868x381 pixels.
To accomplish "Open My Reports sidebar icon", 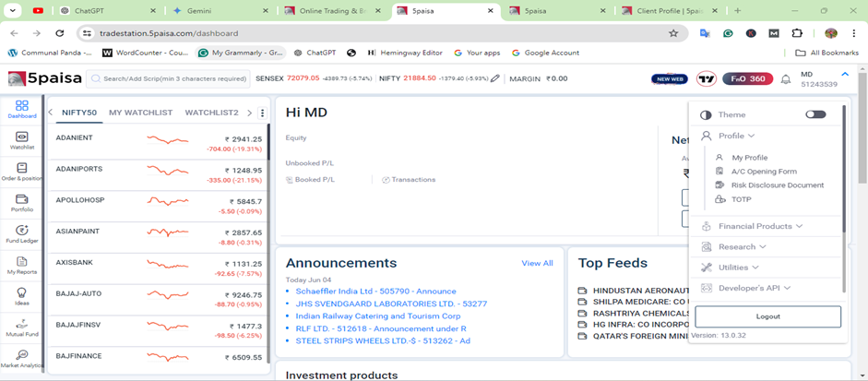I will pyautogui.click(x=21, y=265).
